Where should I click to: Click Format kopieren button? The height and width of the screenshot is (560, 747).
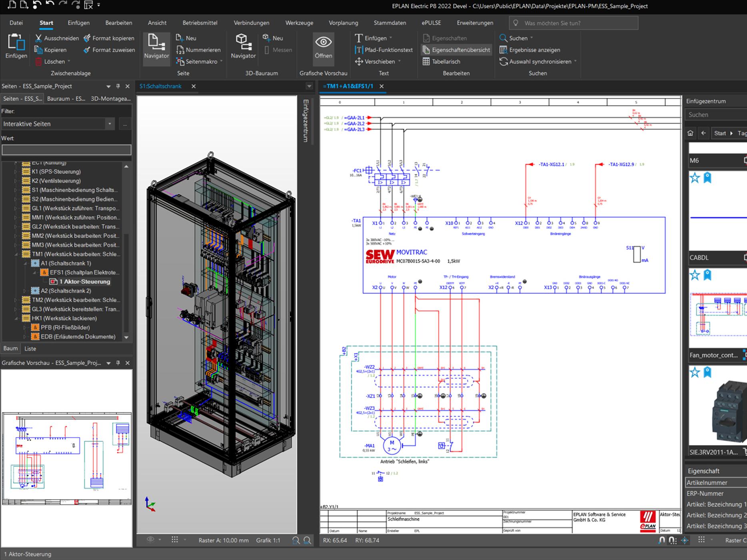(x=109, y=38)
